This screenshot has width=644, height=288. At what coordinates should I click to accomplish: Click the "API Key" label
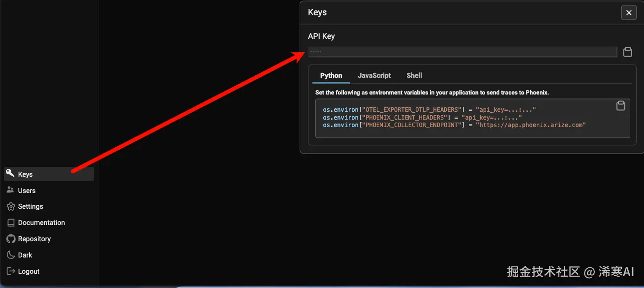tap(321, 36)
